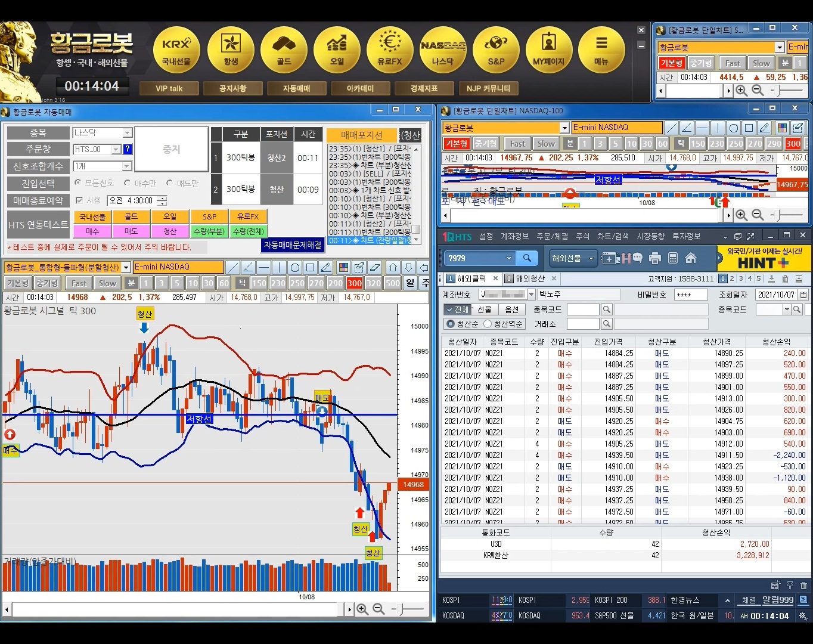This screenshot has width=813, height=644.
Task: Select the 매도만 radio button
Action: pyautogui.click(x=170, y=182)
